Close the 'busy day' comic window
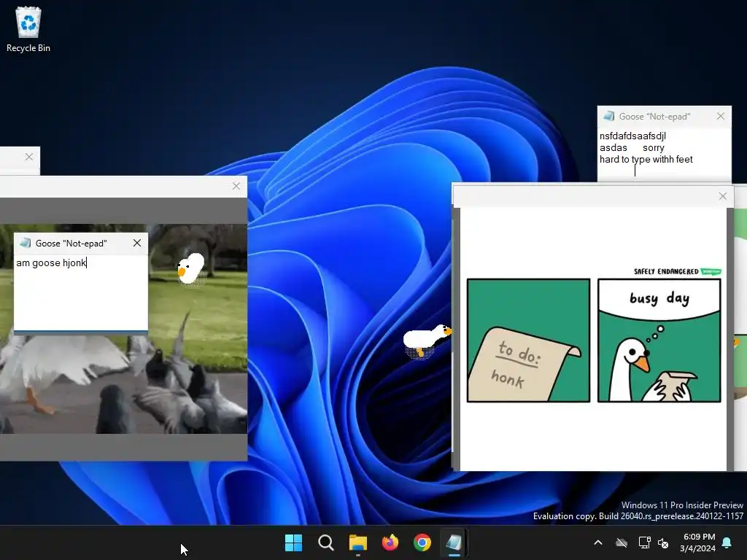747x560 pixels. (x=723, y=196)
